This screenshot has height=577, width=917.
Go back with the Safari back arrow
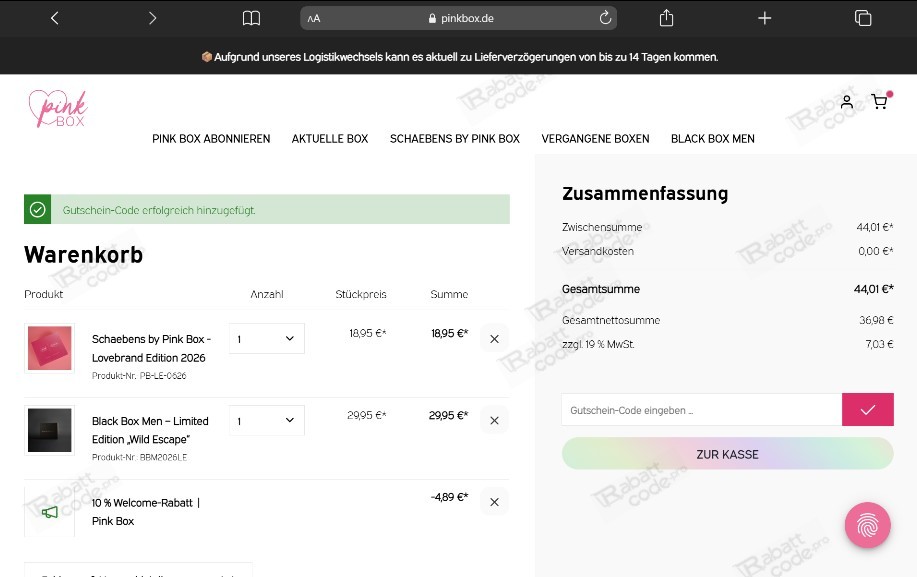pos(54,18)
